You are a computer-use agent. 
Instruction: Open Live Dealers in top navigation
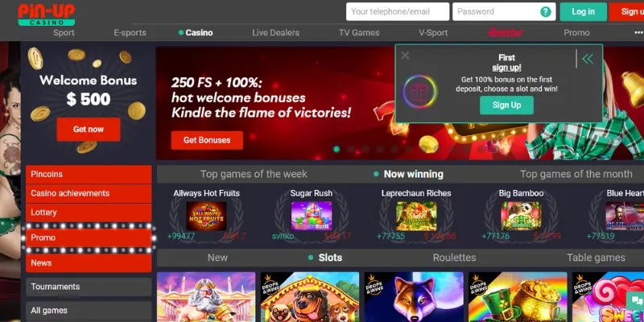[275, 32]
